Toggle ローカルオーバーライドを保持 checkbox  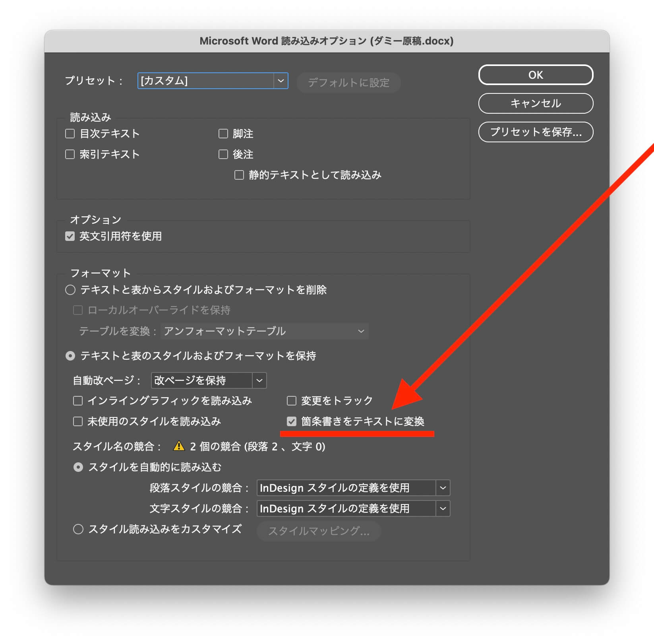coord(78,310)
